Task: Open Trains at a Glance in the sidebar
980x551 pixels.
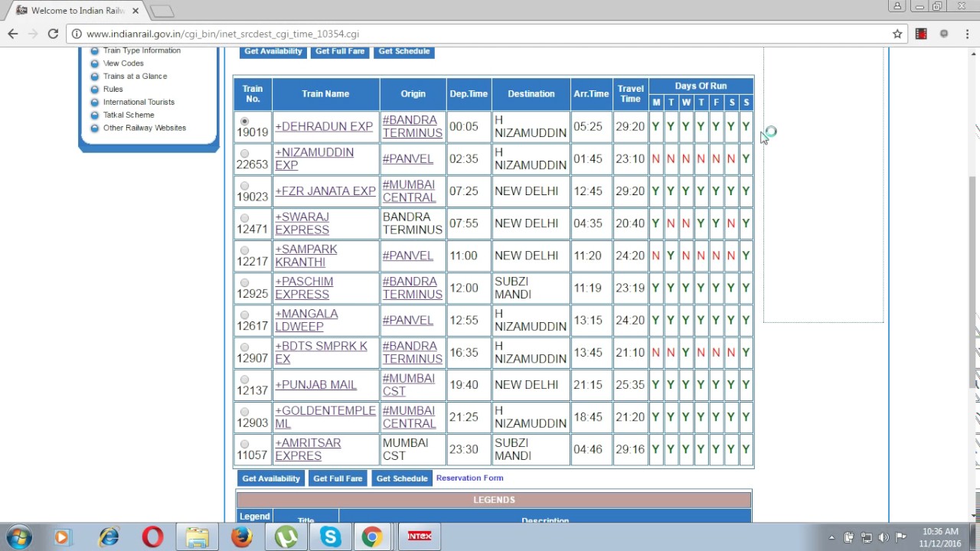Action: (135, 77)
